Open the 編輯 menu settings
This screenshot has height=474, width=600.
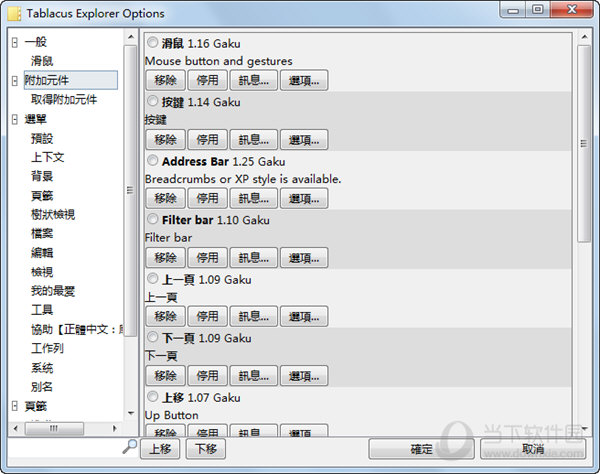click(x=42, y=253)
